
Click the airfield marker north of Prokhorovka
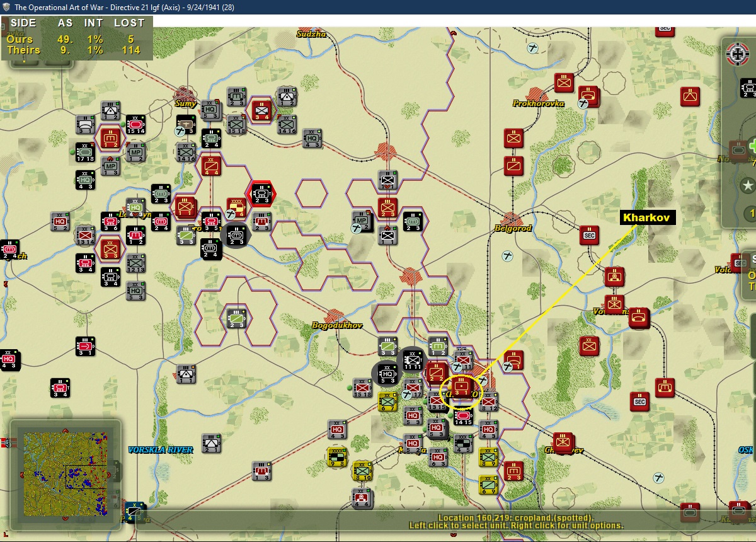click(x=534, y=47)
